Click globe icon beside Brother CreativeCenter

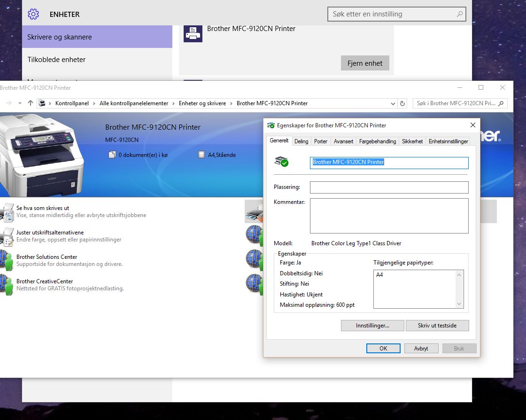7,285
